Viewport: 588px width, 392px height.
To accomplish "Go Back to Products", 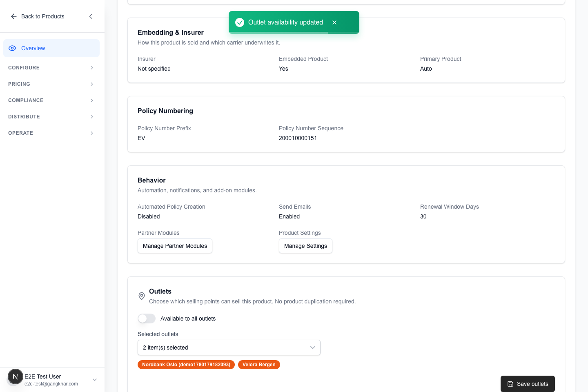I will [x=38, y=16].
